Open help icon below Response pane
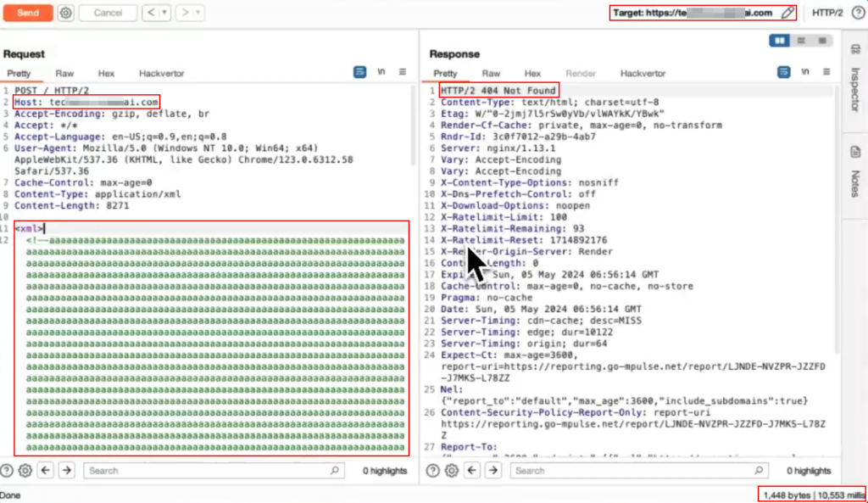 (433, 470)
